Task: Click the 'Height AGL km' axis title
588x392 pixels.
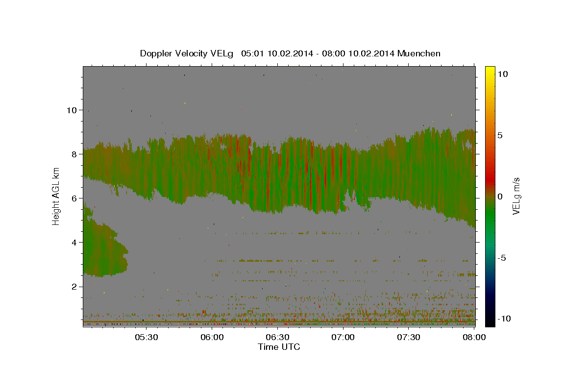Action: pos(56,196)
